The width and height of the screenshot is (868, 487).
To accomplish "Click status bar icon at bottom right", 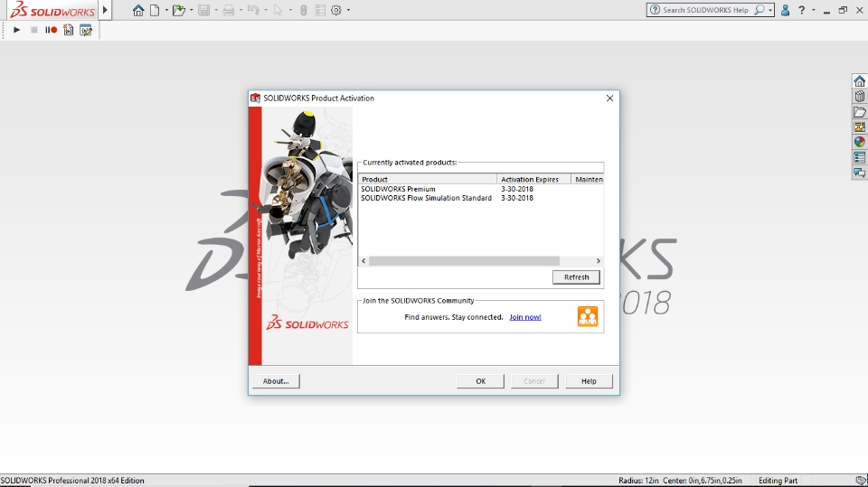I will [x=861, y=481].
